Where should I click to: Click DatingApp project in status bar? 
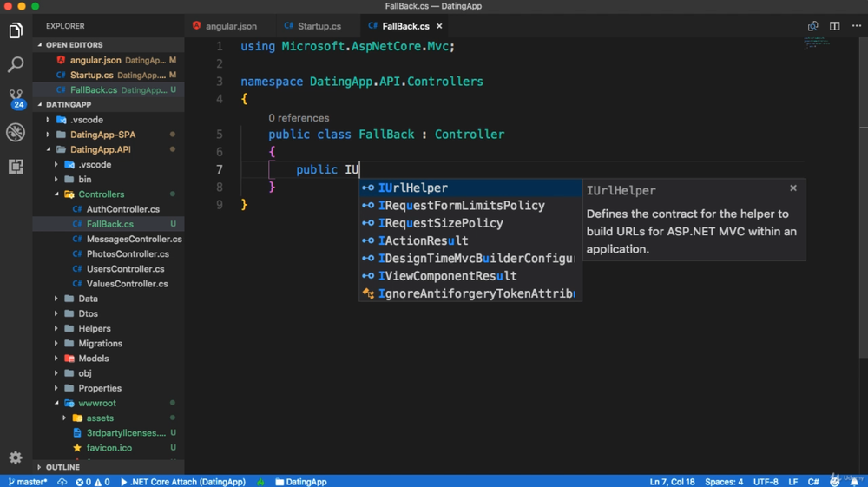[300, 482]
